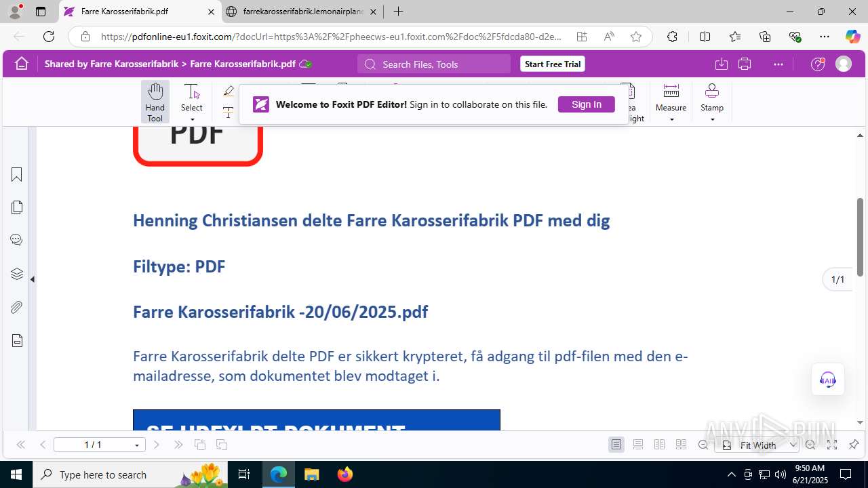The height and width of the screenshot is (488, 868).
Task: Go to first page arrow
Action: click(20, 445)
